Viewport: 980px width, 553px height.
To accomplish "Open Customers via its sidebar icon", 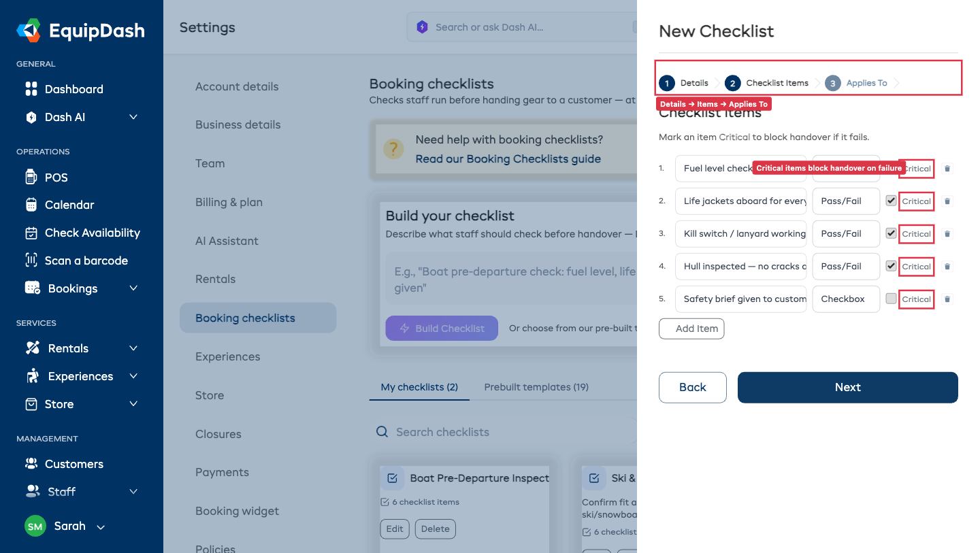I will pyautogui.click(x=31, y=464).
